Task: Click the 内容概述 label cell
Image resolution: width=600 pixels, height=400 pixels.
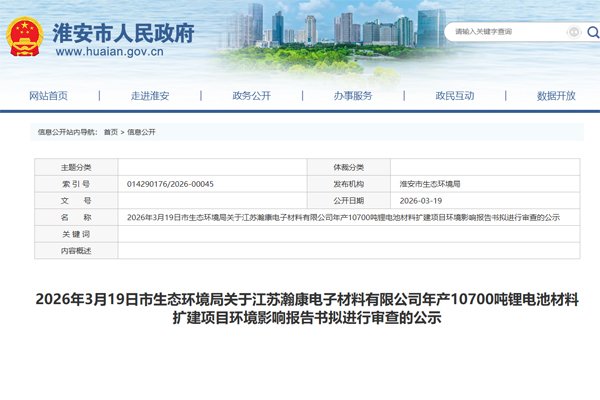Action: pyautogui.click(x=76, y=251)
